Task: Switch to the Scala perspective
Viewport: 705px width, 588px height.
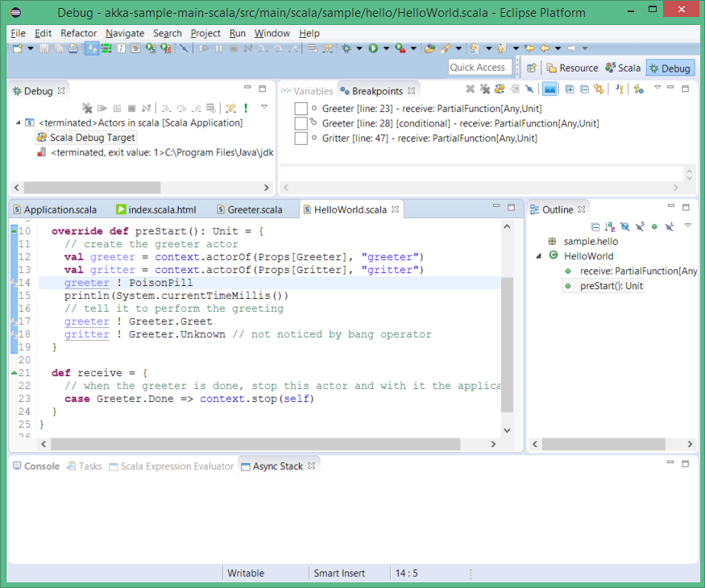Action: [623, 68]
